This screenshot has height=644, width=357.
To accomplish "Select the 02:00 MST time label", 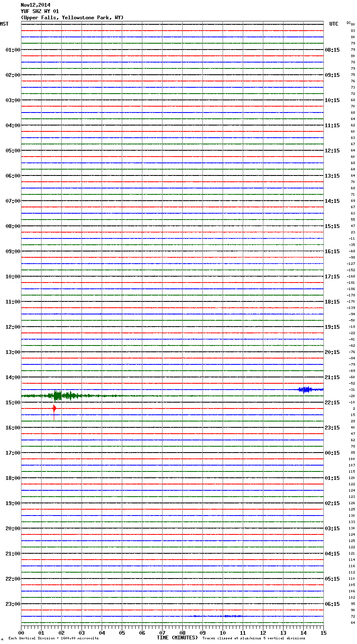I will (13, 75).
